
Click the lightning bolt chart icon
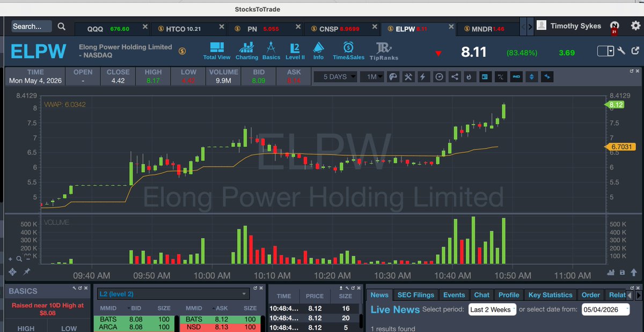point(423,77)
